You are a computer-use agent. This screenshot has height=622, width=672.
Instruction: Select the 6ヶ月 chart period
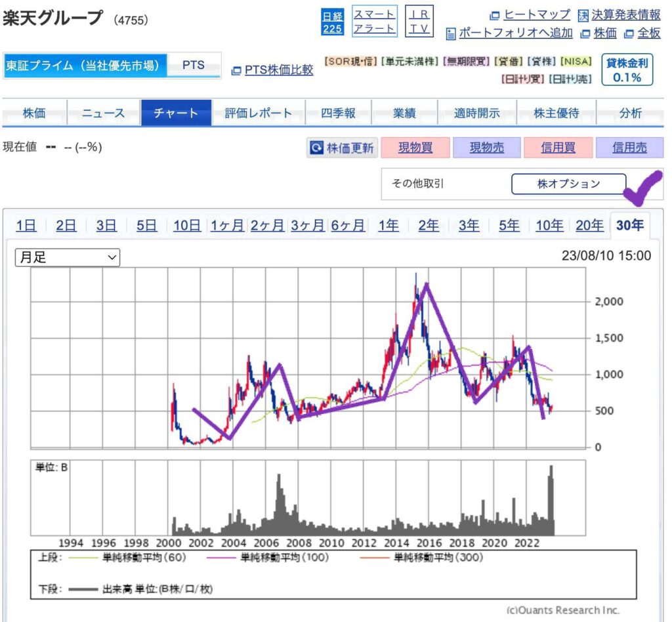click(x=348, y=225)
